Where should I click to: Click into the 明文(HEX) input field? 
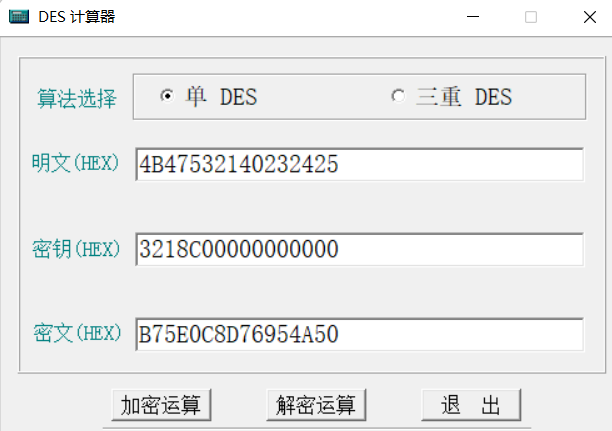pyautogui.click(x=358, y=165)
